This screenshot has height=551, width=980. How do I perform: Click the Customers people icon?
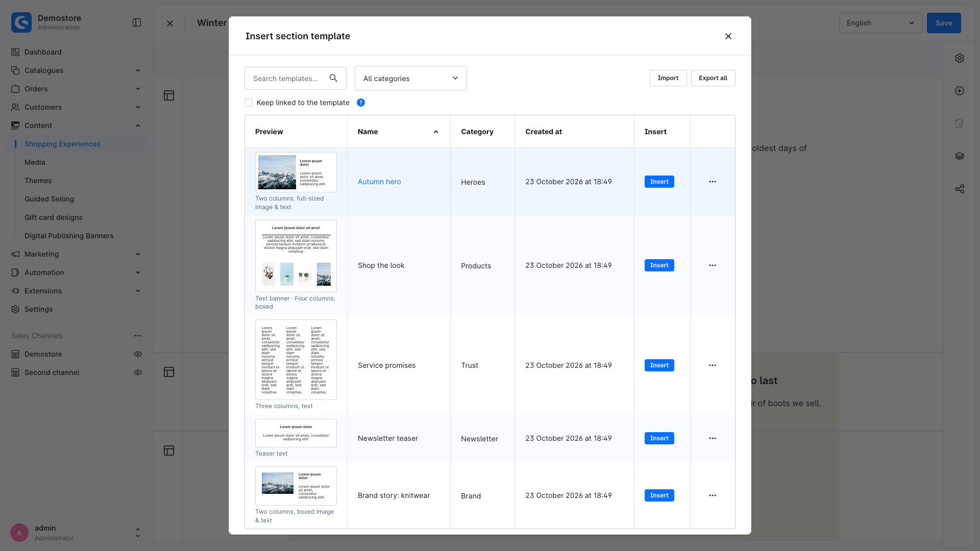[15, 107]
